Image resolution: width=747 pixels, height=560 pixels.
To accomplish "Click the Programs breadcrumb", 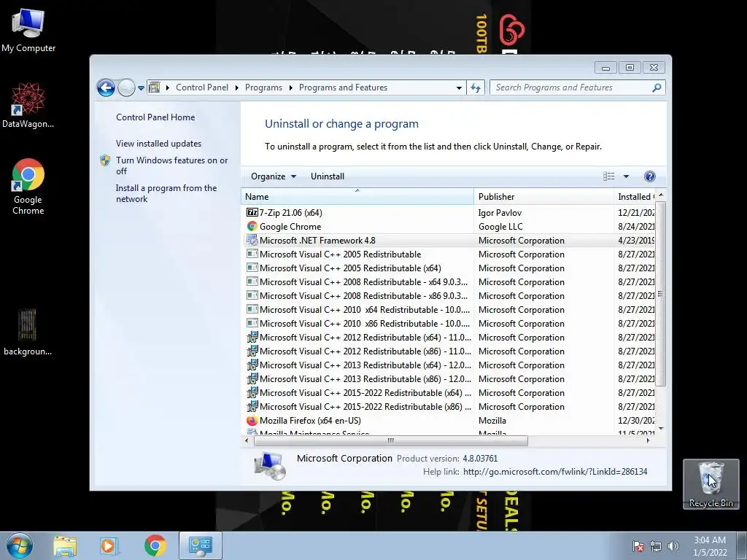I will click(263, 87).
